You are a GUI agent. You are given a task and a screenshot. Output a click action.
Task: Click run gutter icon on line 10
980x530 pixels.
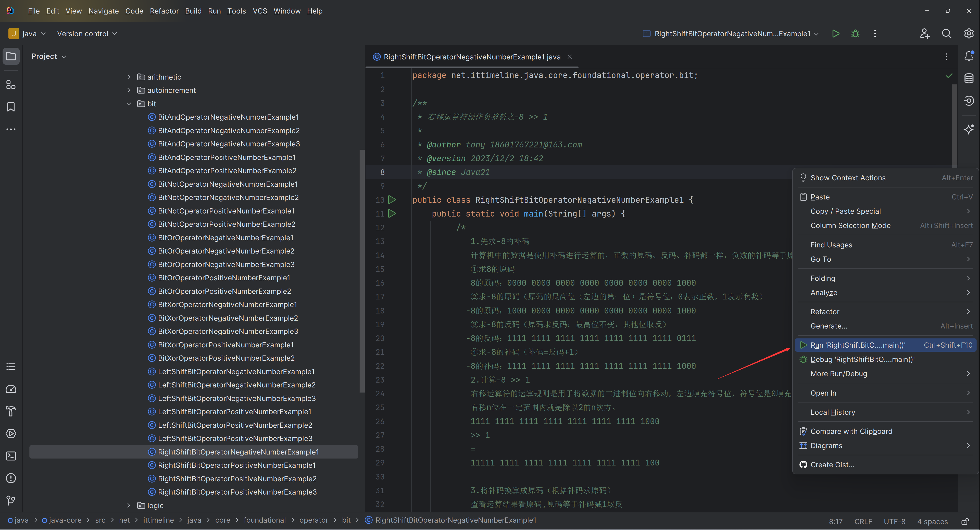coord(392,200)
